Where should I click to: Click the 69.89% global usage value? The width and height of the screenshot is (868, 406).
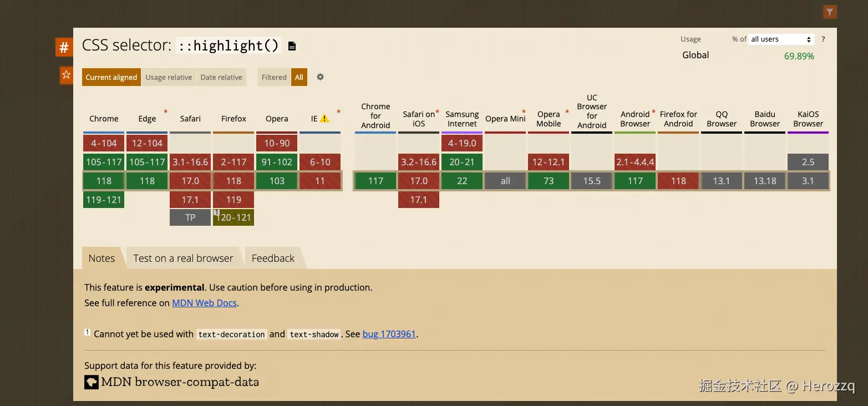pos(799,56)
